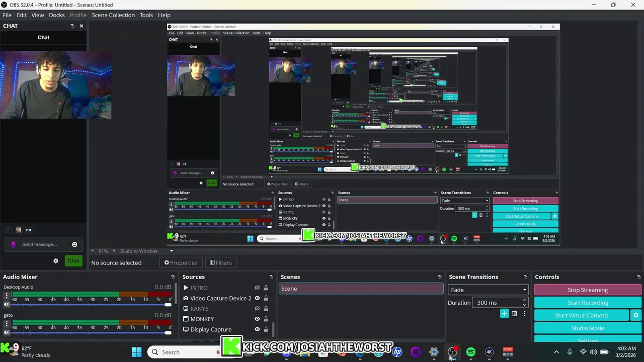This screenshot has height=362, width=644.
Task: Adjust the Desktop Audio volume slider
Action: point(91,305)
